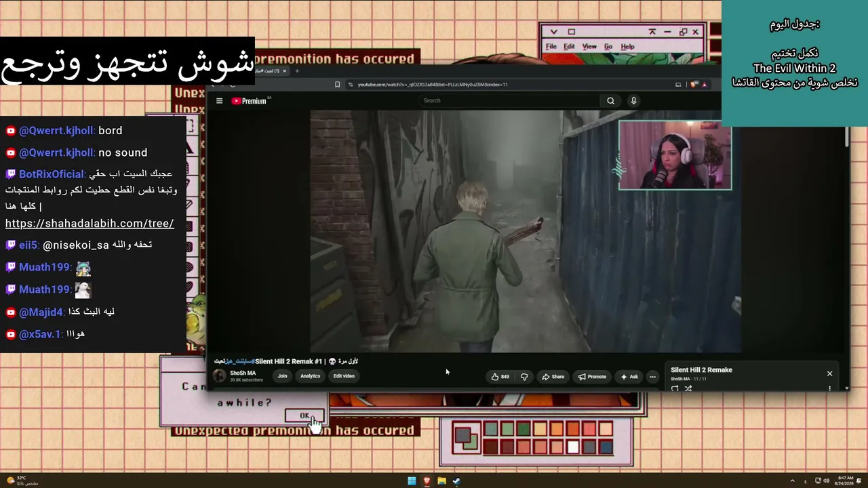The height and width of the screenshot is (488, 868).
Task: Click the foreground/background color indicator in palette
Action: pyautogui.click(x=465, y=437)
